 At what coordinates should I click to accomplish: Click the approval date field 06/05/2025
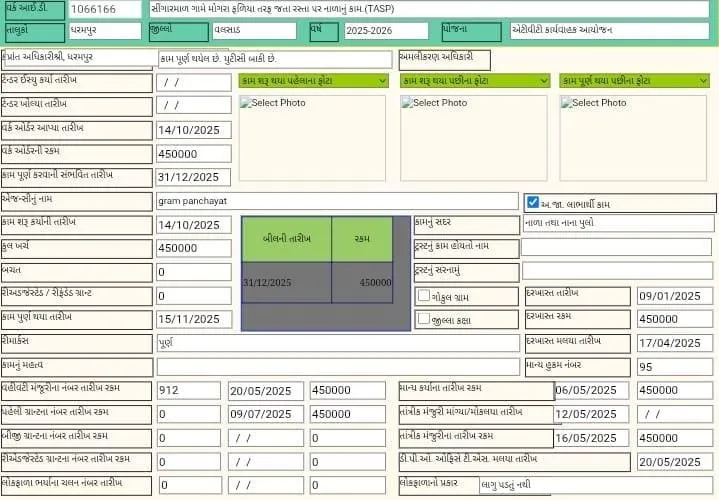click(x=592, y=391)
